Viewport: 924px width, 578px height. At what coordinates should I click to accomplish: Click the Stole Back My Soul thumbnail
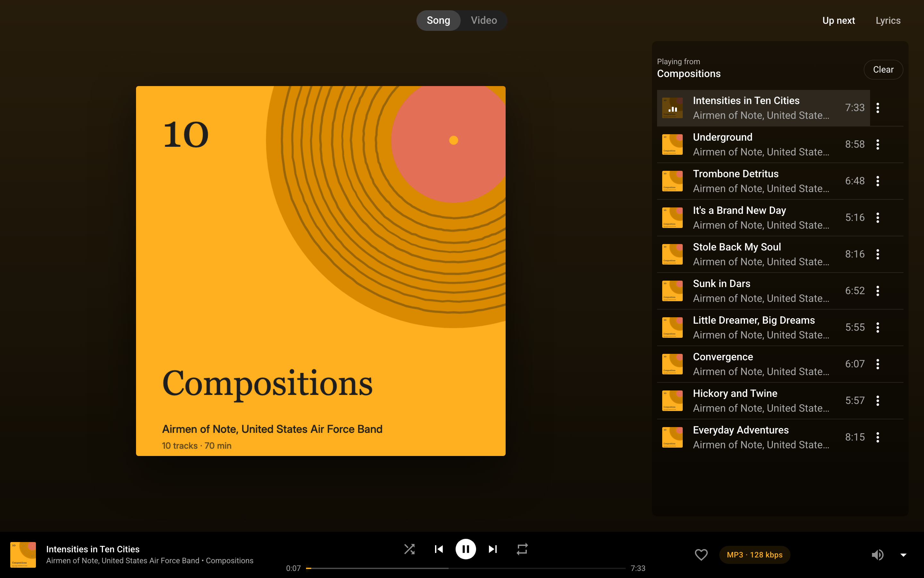coord(672,254)
